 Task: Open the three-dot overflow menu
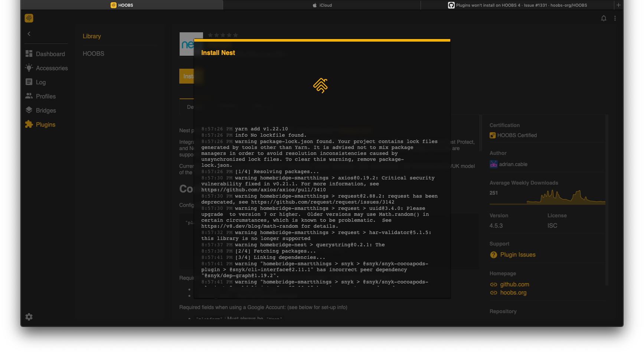tap(615, 18)
